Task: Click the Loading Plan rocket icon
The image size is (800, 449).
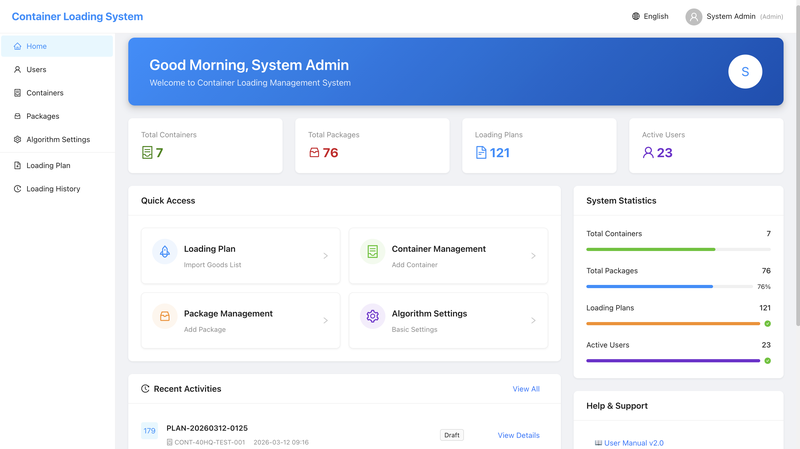Action: click(165, 252)
